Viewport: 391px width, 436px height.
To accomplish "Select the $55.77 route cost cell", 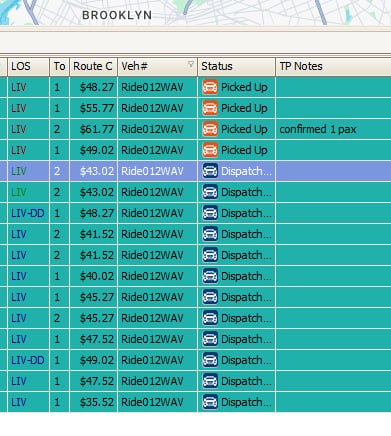I will tap(93, 108).
